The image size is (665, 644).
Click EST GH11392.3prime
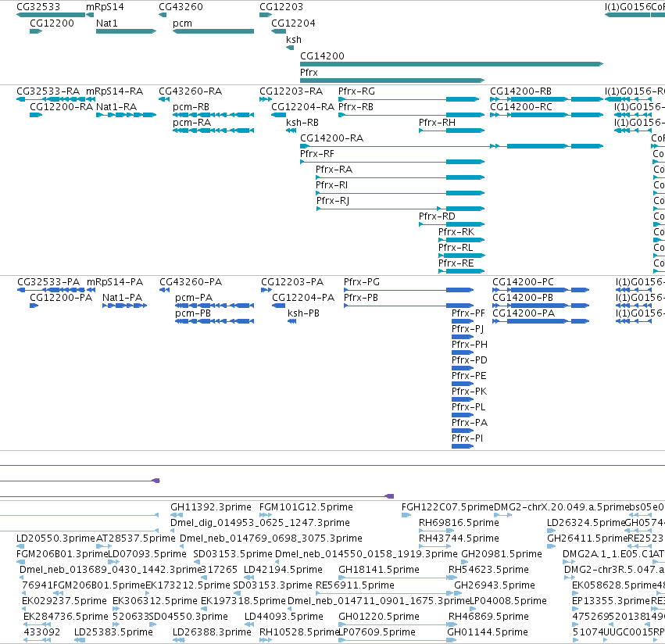pyautogui.click(x=177, y=515)
